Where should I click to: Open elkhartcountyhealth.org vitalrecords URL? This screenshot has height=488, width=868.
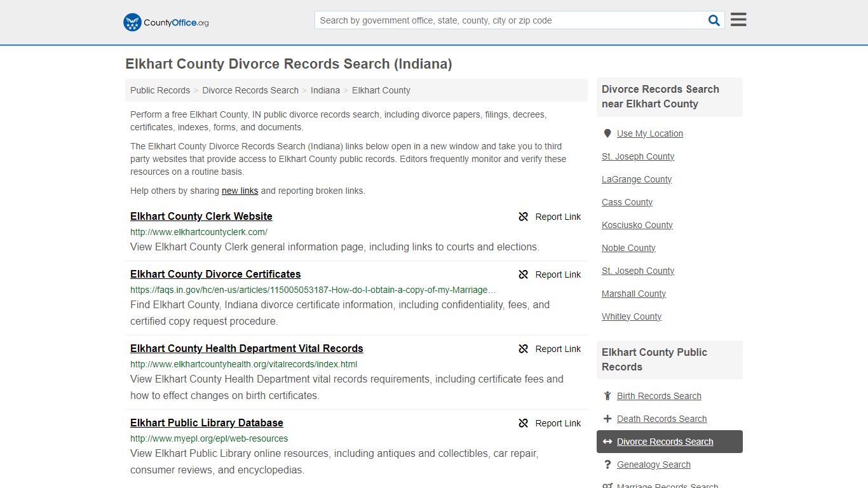coord(244,364)
